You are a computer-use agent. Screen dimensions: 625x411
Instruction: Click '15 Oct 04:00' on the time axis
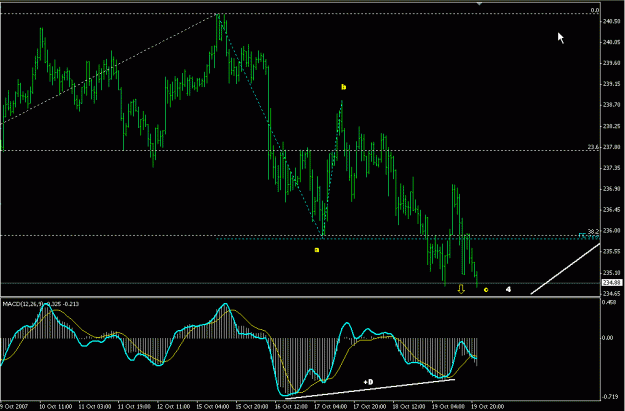(x=213, y=406)
